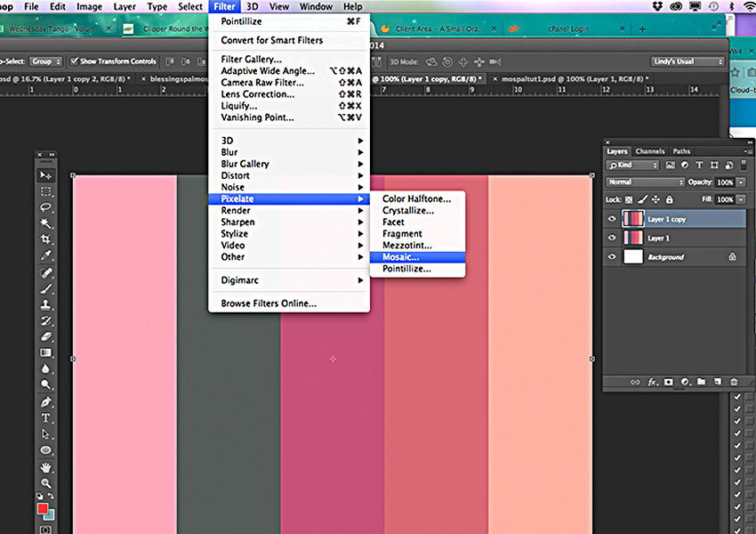Click the Create new layer icon
This screenshot has width=756, height=534.
pos(717,381)
